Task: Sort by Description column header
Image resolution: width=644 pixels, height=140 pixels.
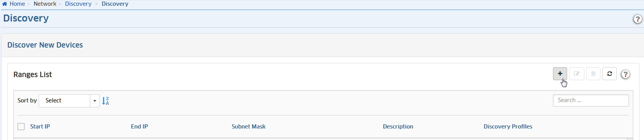Action: coord(398,127)
